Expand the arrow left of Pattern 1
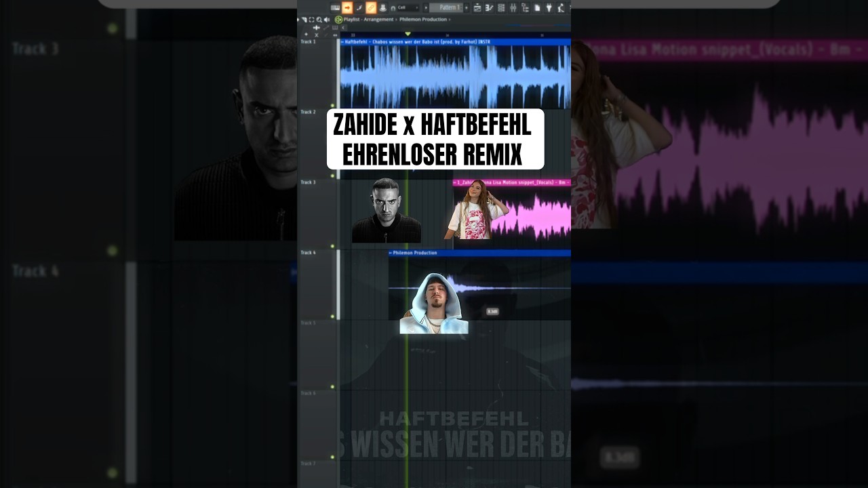 click(426, 7)
